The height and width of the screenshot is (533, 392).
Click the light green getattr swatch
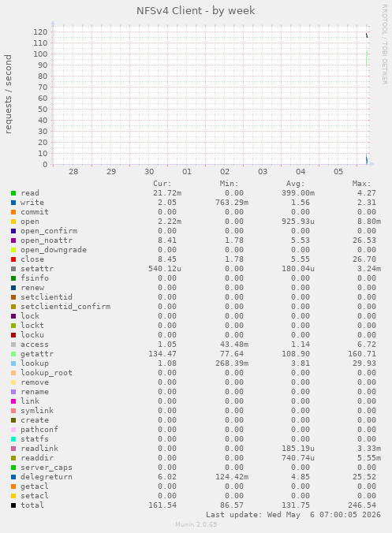click(13, 354)
